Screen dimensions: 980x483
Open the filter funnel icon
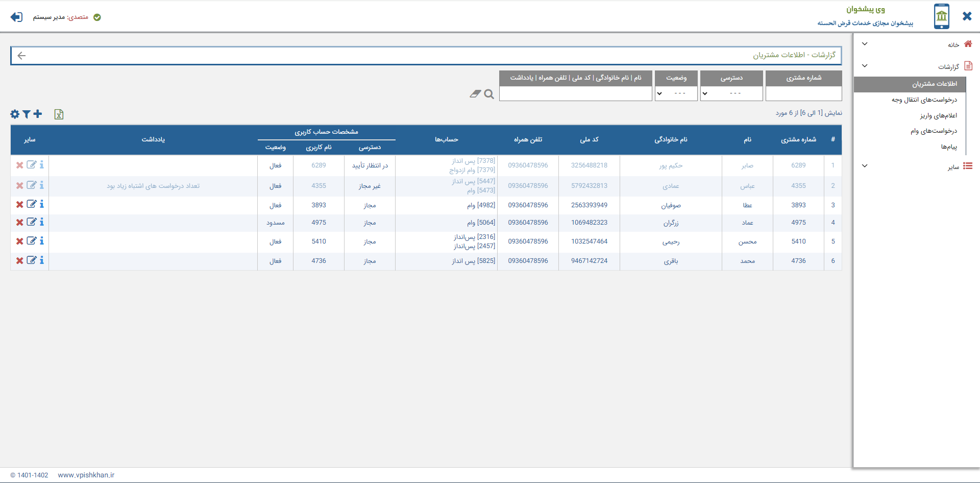[x=27, y=114]
